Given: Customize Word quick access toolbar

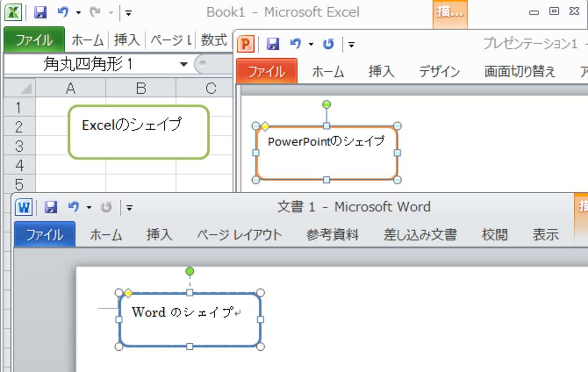Looking at the screenshot, I should (129, 208).
